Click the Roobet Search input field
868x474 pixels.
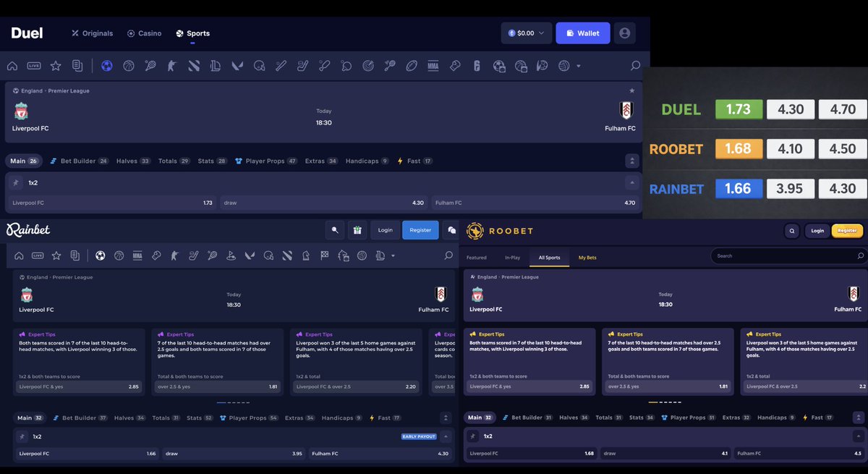(x=788, y=255)
